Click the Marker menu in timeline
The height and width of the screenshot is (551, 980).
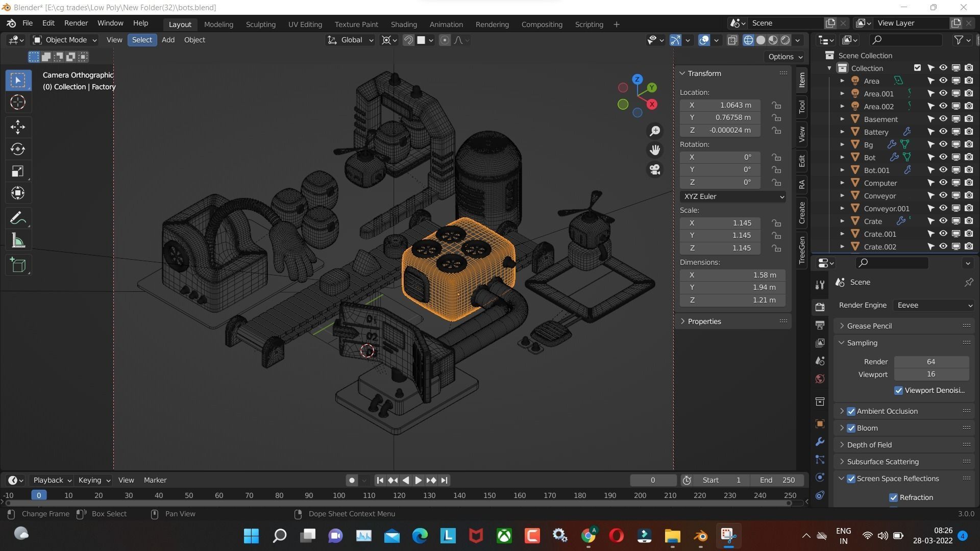[155, 480]
